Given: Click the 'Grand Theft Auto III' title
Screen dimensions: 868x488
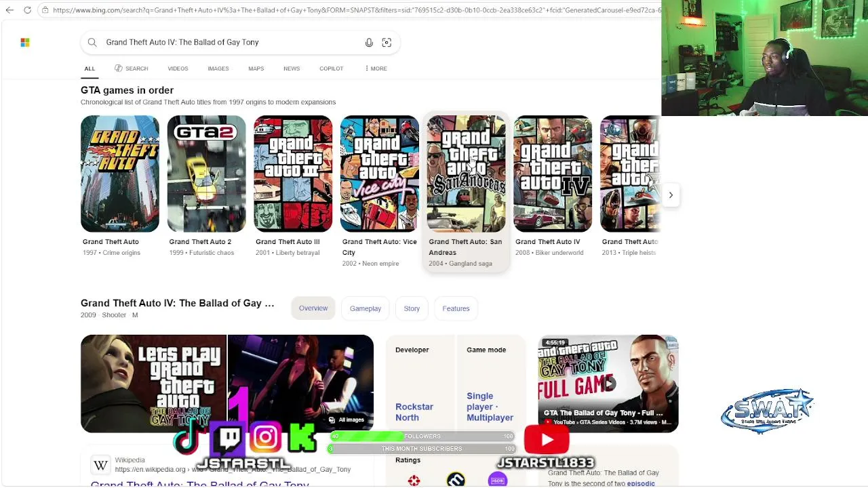Looking at the screenshot, I should (288, 242).
